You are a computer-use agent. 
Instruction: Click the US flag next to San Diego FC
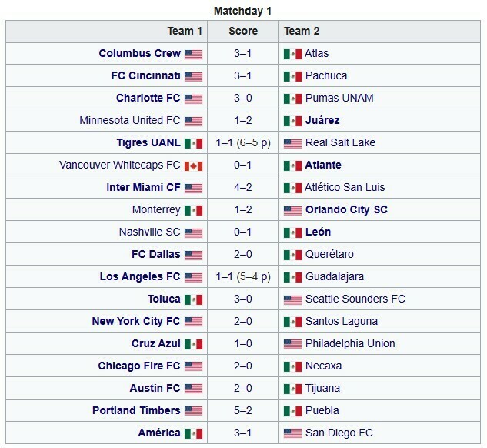292,433
